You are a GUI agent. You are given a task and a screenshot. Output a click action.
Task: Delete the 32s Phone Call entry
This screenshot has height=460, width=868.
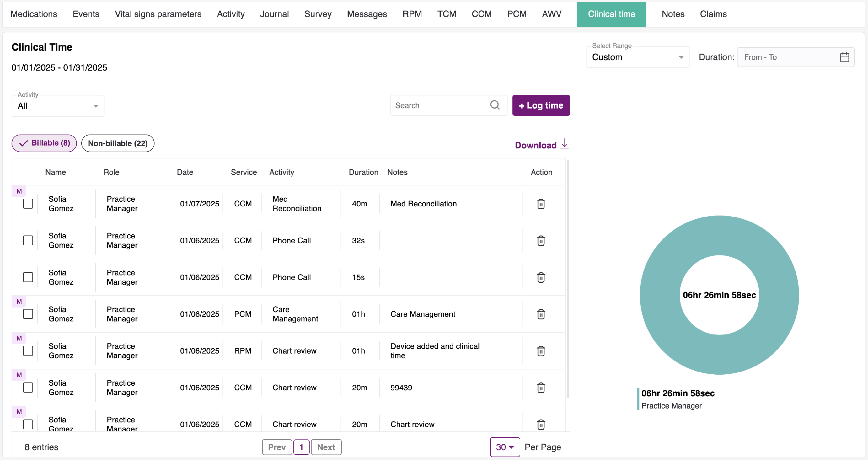point(541,241)
